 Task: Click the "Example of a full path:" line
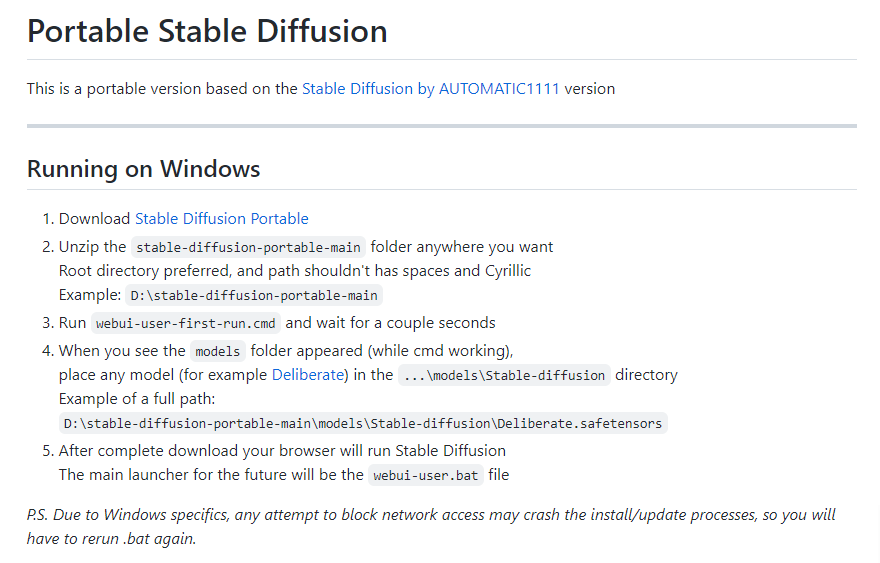pyautogui.click(x=137, y=399)
